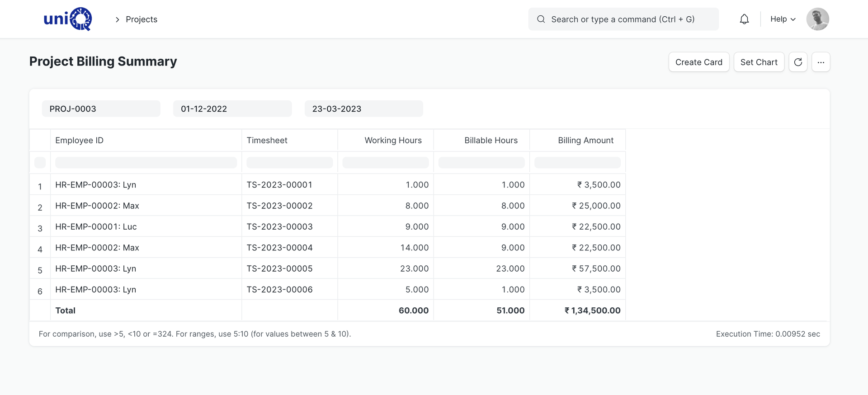Click the uniQ logo icon
The width and height of the screenshot is (868, 395).
point(68,19)
